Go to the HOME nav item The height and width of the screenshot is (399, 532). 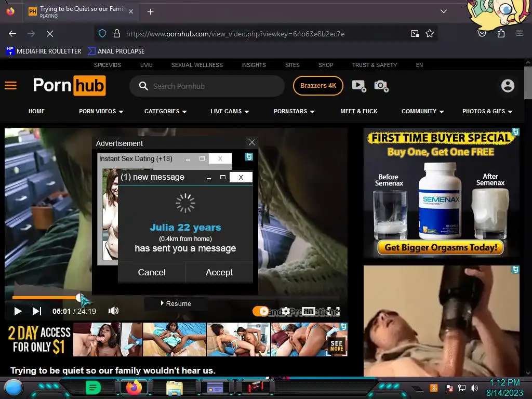pyautogui.click(x=37, y=111)
